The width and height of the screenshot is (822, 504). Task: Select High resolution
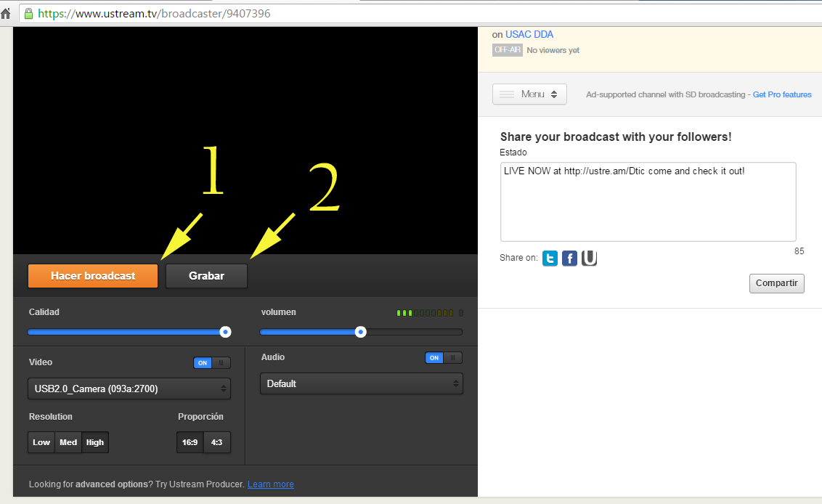pos(95,442)
